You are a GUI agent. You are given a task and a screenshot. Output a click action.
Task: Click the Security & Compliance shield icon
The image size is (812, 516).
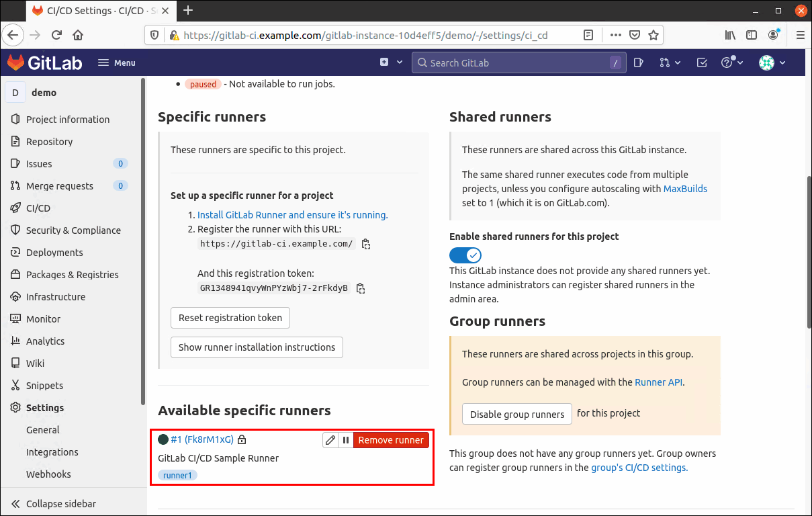(x=15, y=230)
